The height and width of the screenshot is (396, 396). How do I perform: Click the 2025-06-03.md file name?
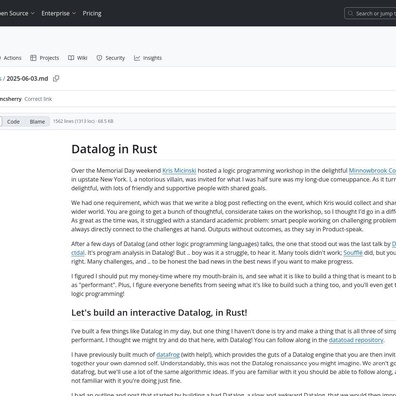(27, 79)
